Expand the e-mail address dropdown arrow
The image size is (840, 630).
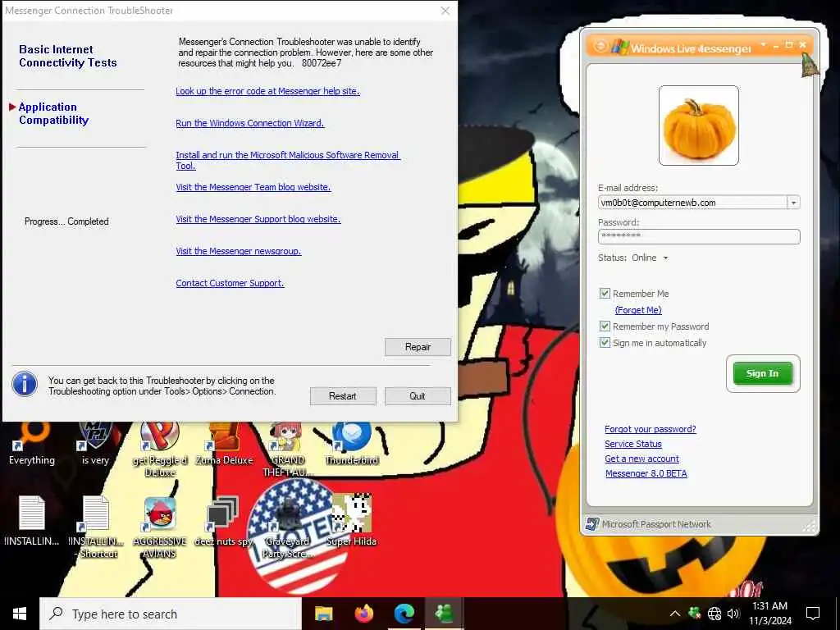click(793, 203)
